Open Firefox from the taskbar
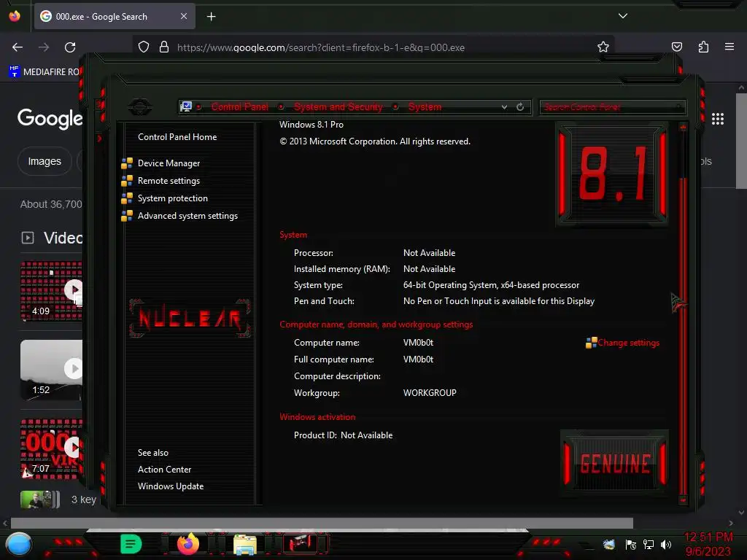The width and height of the screenshot is (747, 560). tap(187, 543)
